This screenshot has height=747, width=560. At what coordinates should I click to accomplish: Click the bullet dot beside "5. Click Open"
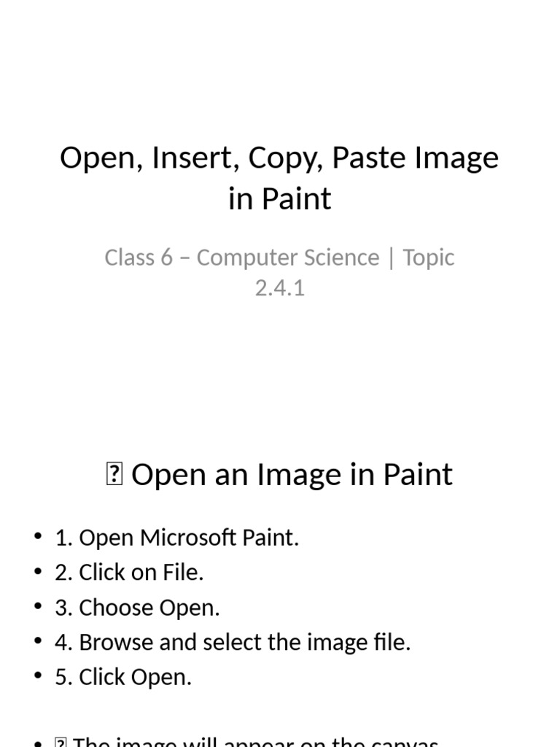point(38,678)
